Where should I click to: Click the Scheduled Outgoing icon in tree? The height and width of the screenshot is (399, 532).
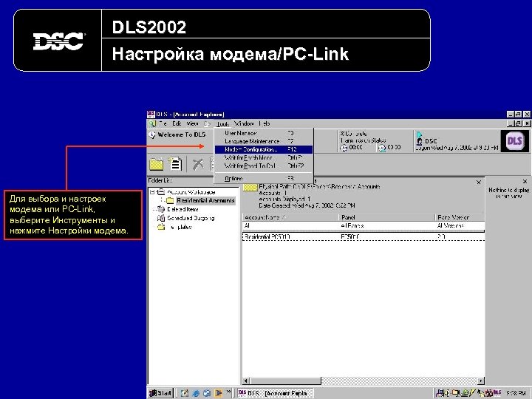pyautogui.click(x=161, y=218)
